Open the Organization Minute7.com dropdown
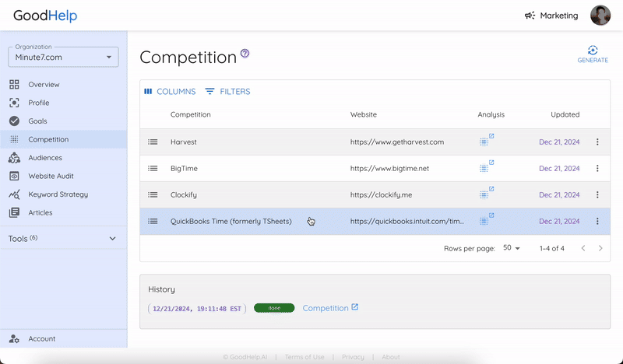The height and width of the screenshot is (364, 623). (63, 57)
